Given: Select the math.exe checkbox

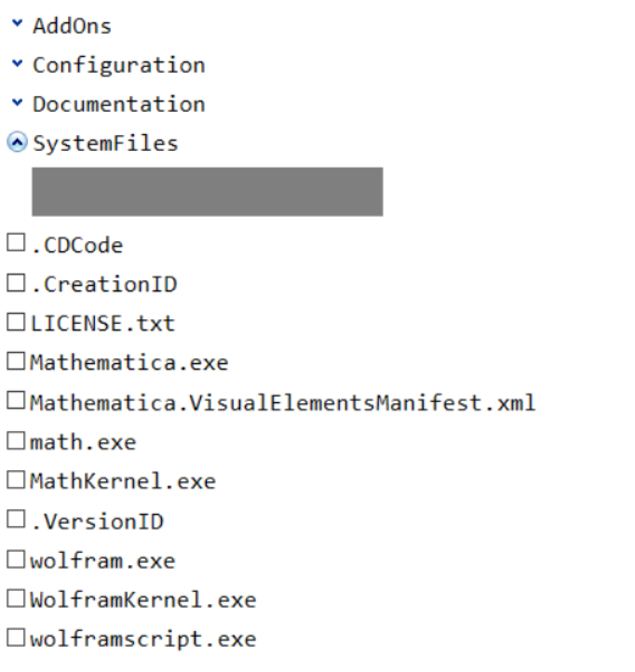Looking at the screenshot, I should [16, 441].
